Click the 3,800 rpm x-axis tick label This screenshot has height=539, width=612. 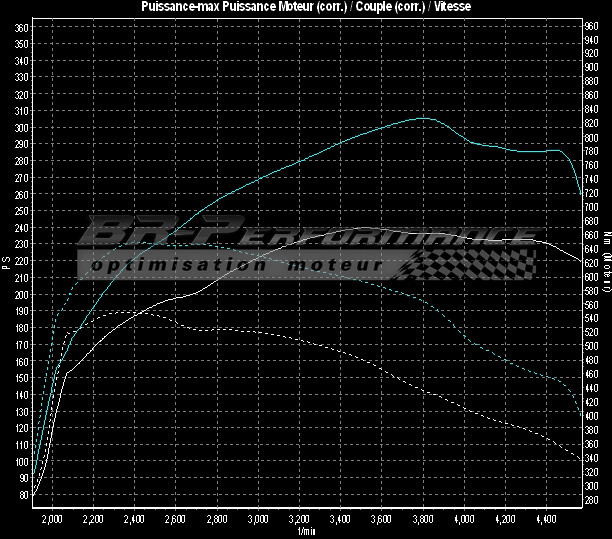422,520
